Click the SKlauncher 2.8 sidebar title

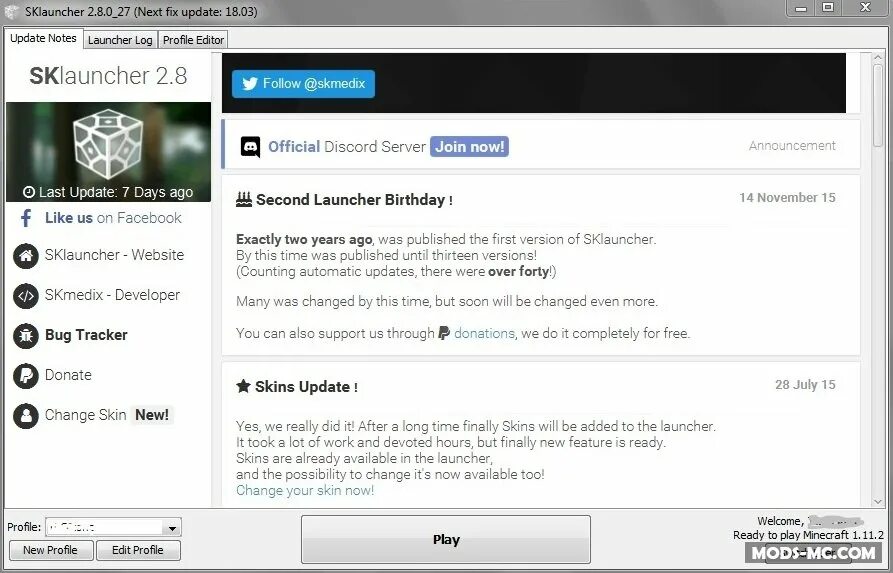point(108,76)
